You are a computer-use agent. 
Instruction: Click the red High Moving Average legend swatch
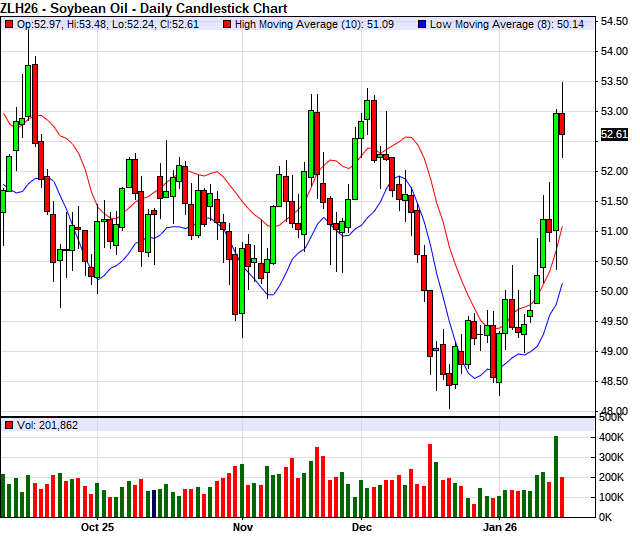227,23
